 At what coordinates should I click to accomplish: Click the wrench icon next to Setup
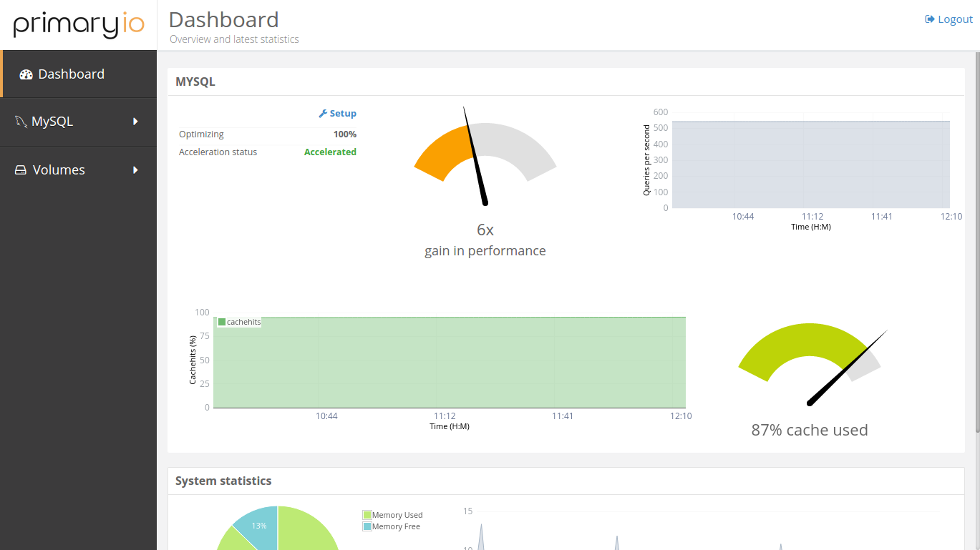point(323,114)
